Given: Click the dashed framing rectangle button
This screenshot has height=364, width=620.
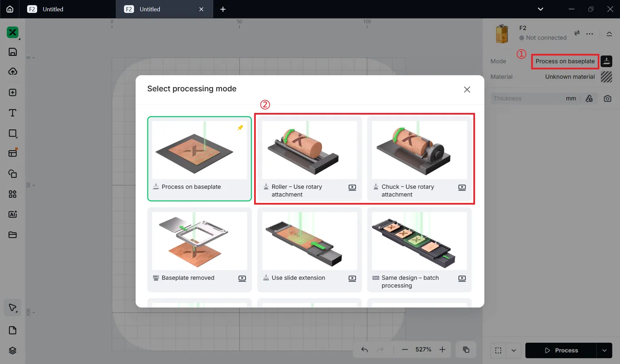Looking at the screenshot, I should click(x=498, y=350).
